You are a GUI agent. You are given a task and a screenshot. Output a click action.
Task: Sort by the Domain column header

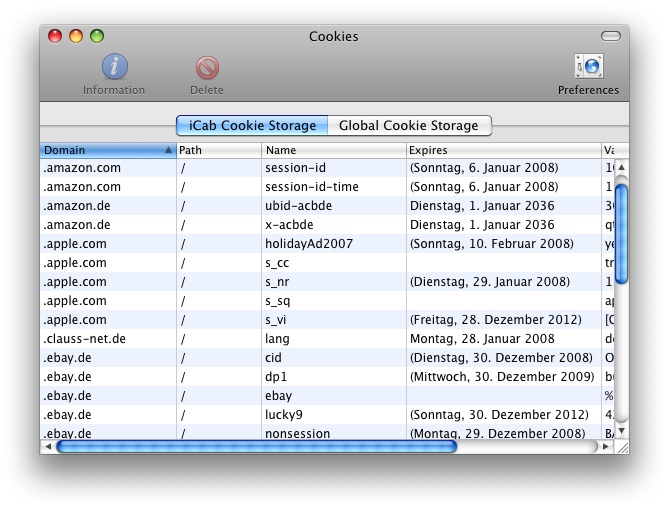[x=107, y=150]
